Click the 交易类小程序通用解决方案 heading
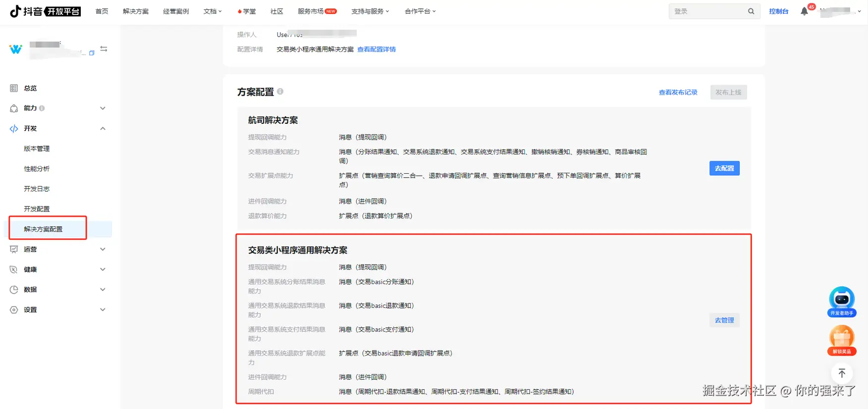Screen dimensions: 868x409 pyautogui.click(x=298, y=251)
